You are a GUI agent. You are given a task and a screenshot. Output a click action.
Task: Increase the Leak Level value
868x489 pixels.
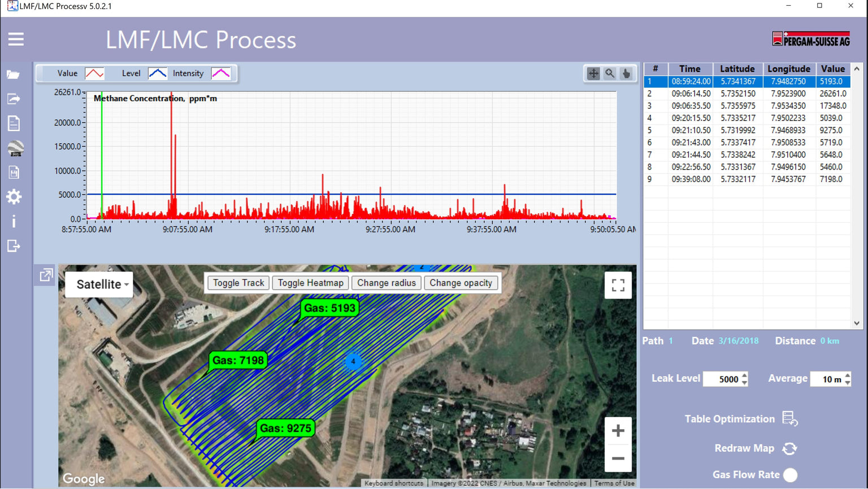click(x=744, y=375)
